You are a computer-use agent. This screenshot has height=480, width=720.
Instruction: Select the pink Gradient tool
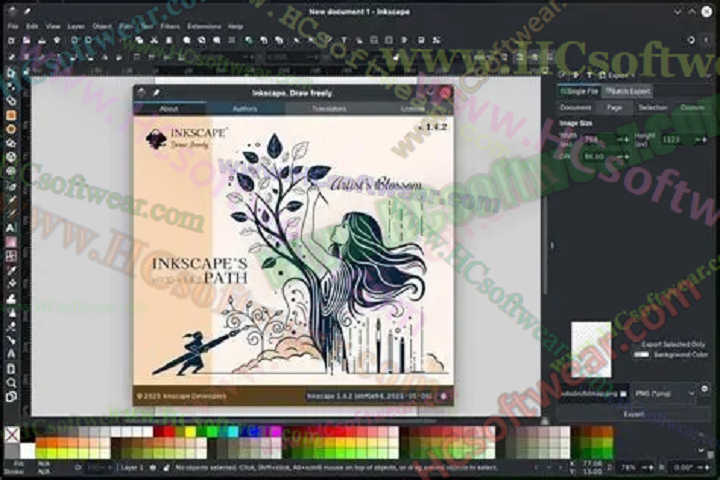click(11, 242)
